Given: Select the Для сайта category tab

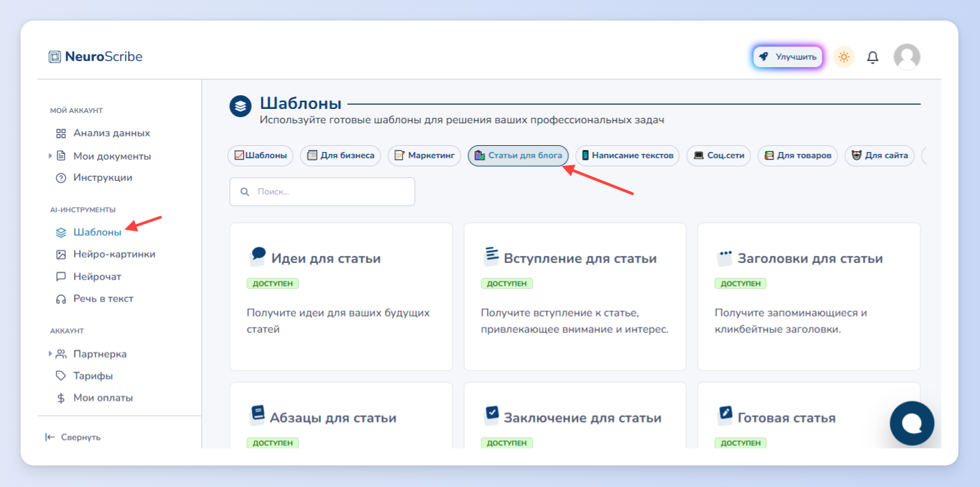Looking at the screenshot, I should tap(879, 155).
